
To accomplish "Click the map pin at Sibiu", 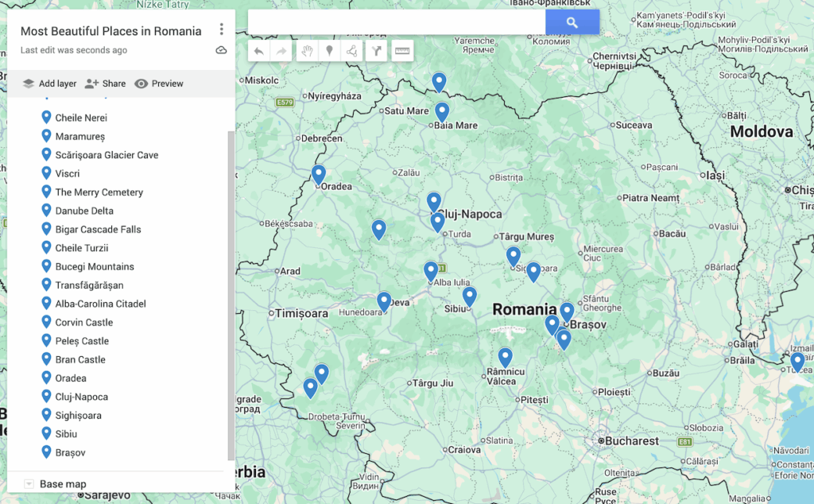I will (x=469, y=297).
